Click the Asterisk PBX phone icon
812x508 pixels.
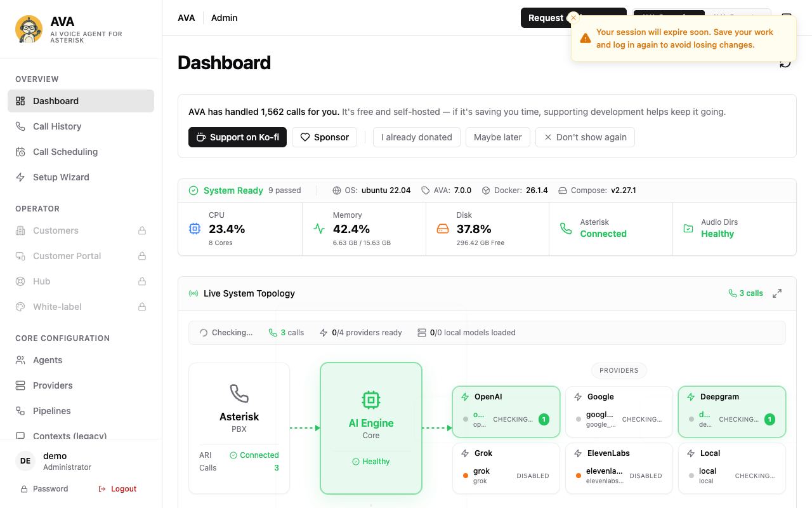[239, 394]
